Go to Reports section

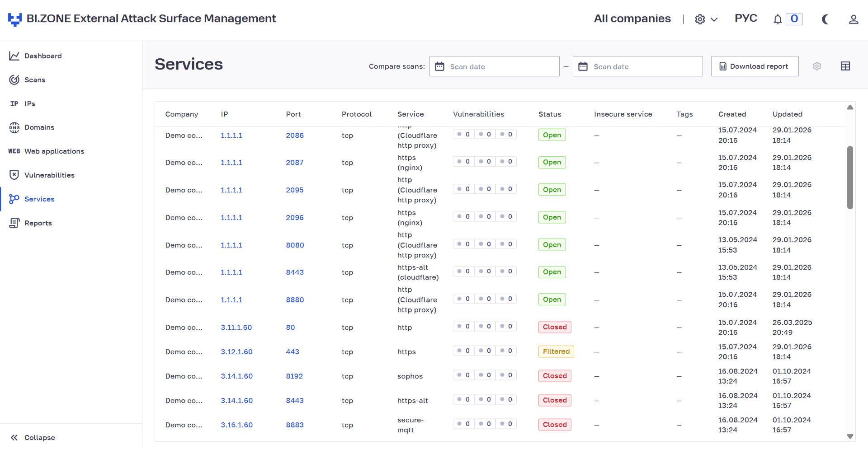[31, 223]
